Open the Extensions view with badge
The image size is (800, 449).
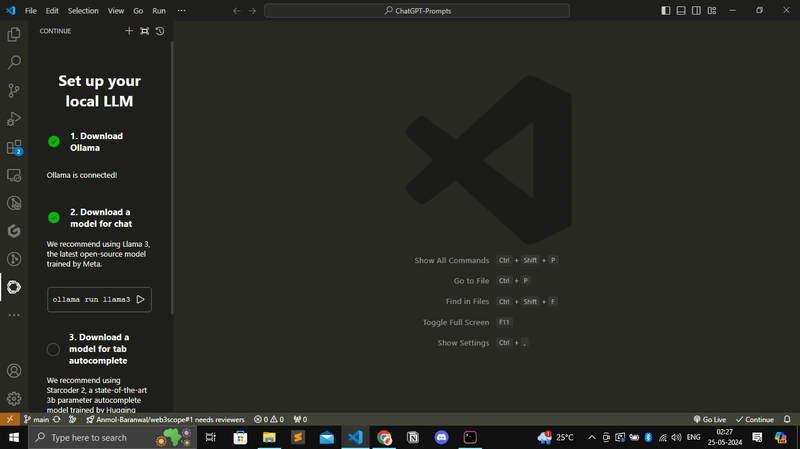point(14,147)
